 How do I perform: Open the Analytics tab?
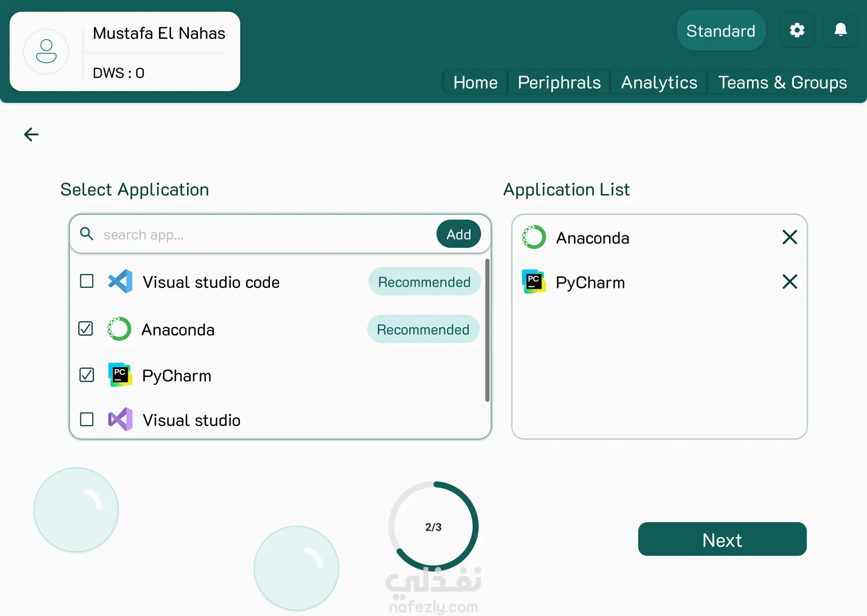coord(659,82)
